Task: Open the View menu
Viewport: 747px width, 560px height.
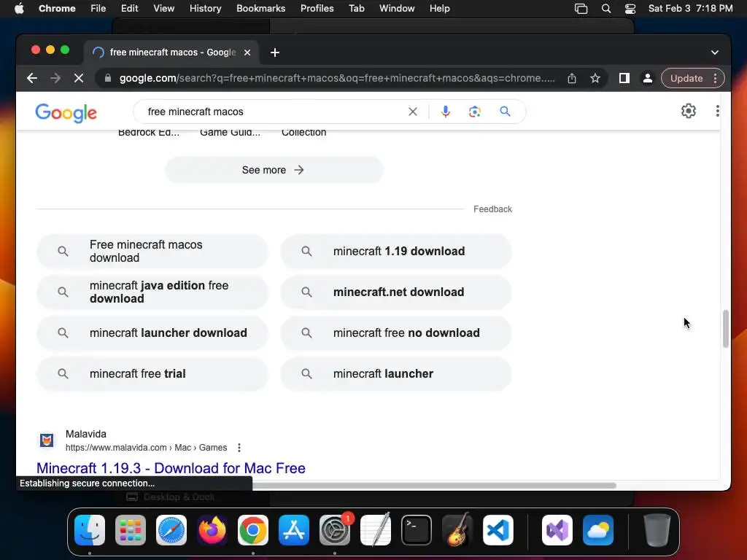Action: coord(164,9)
